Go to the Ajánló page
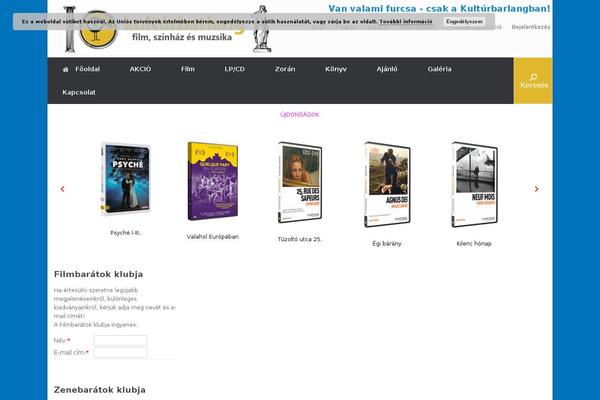This screenshot has height=400, width=600. pyautogui.click(x=387, y=69)
